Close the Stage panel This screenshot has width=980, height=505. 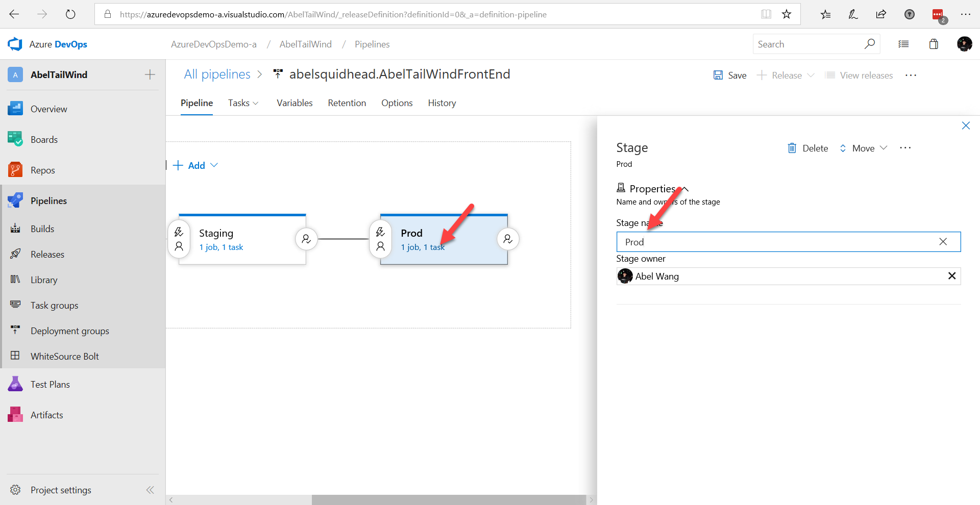pos(966,125)
